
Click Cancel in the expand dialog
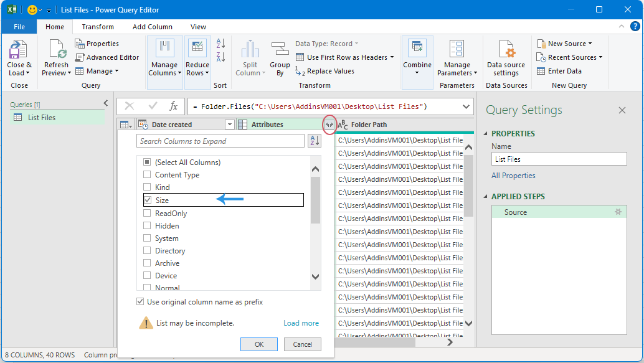302,344
